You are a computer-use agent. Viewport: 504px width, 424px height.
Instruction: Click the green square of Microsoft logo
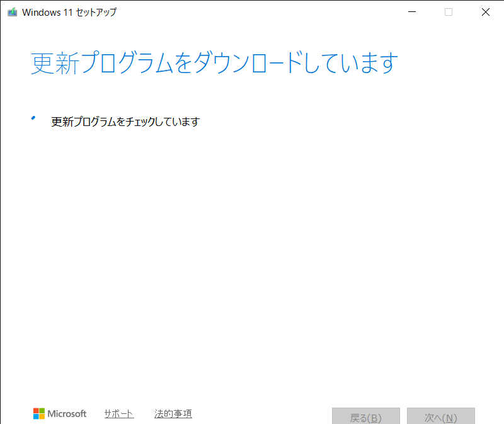(42, 411)
